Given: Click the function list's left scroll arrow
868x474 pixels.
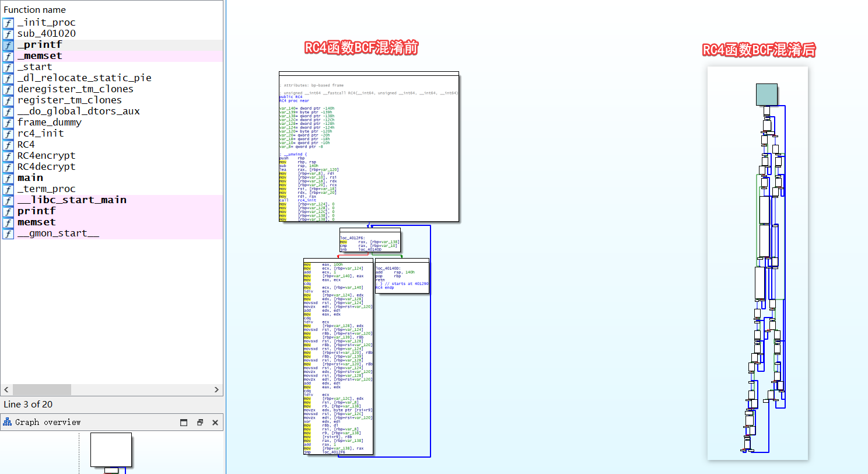Looking at the screenshot, I should (6, 389).
